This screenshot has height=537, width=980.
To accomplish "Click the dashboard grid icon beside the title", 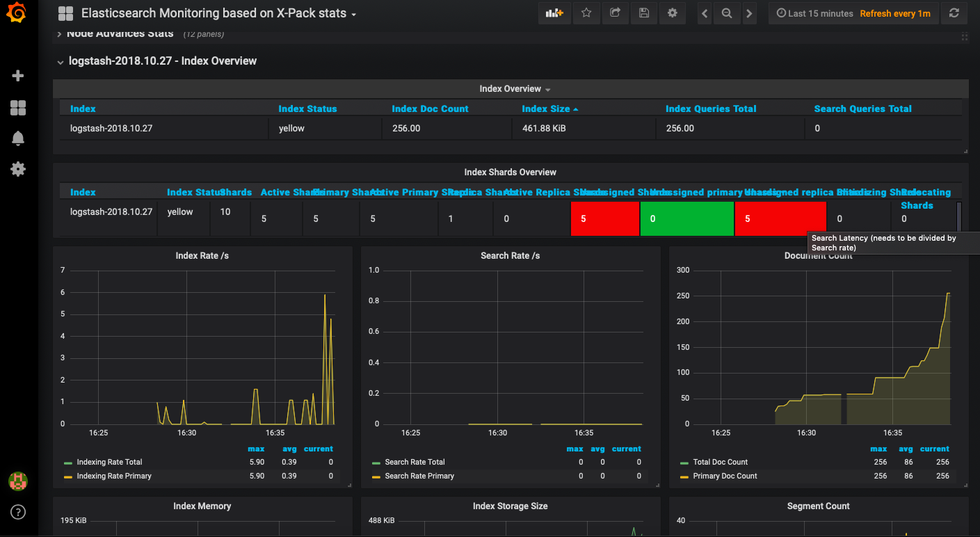I will (x=66, y=13).
